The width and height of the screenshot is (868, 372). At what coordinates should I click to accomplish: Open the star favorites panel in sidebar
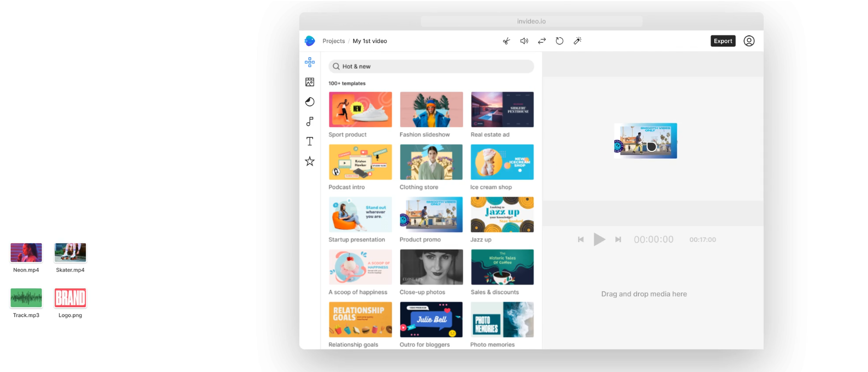(x=310, y=161)
